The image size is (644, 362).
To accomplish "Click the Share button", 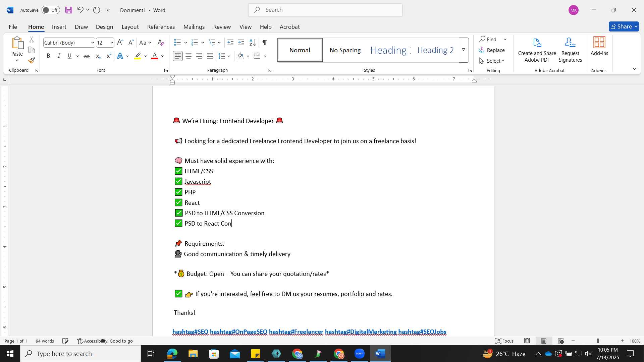I will 624,26.
